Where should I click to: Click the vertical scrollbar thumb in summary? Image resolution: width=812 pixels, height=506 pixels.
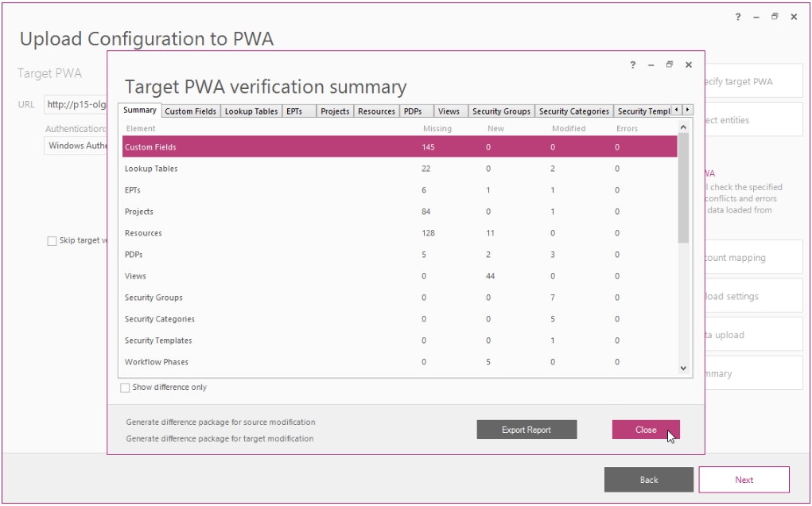[683, 188]
